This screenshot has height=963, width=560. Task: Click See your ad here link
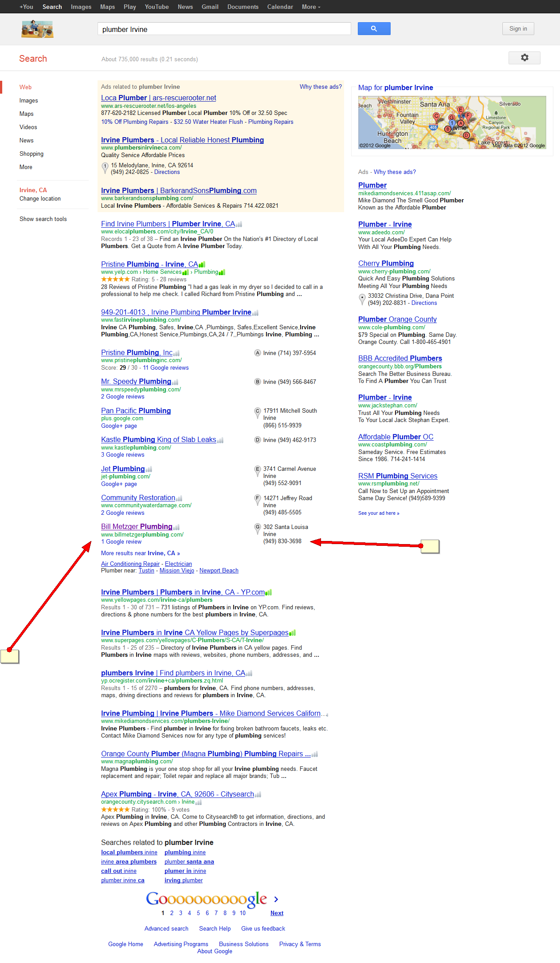(x=379, y=513)
